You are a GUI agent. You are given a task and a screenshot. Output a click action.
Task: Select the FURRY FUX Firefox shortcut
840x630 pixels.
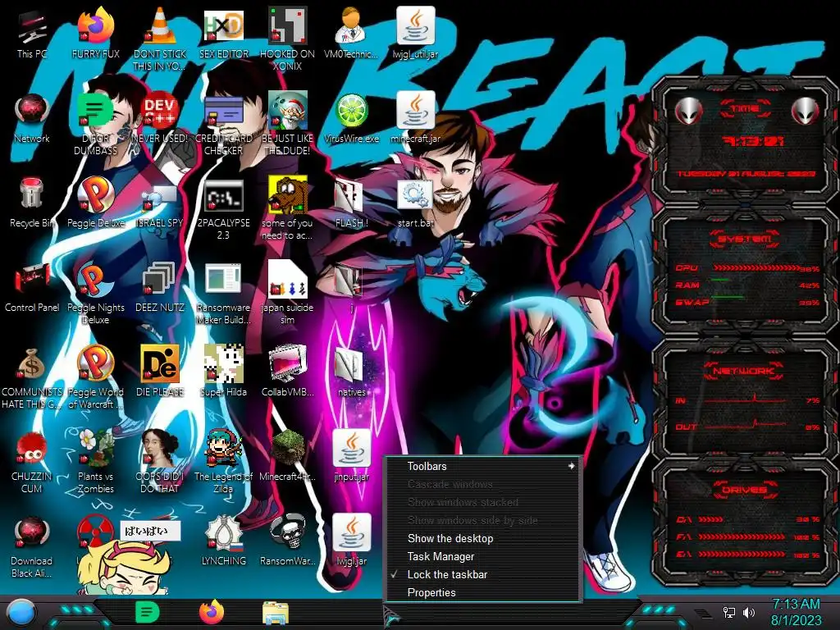[95, 27]
